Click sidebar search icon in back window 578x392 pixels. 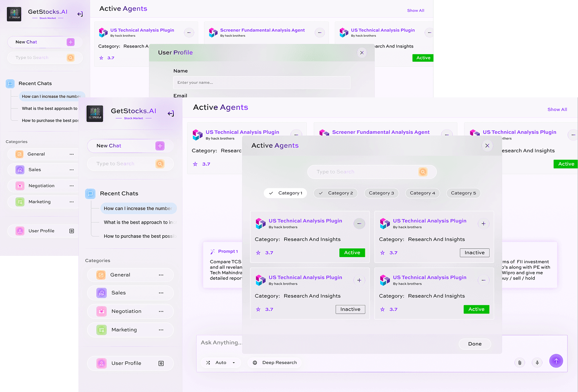(x=71, y=58)
